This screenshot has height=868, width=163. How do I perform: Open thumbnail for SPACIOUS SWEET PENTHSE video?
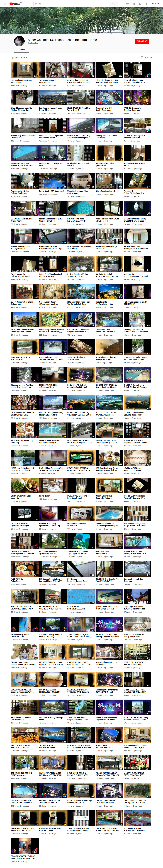coord(25,846)
